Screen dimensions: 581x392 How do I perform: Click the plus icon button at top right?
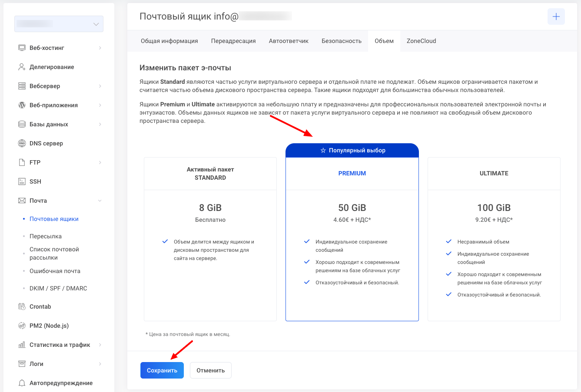point(556,17)
